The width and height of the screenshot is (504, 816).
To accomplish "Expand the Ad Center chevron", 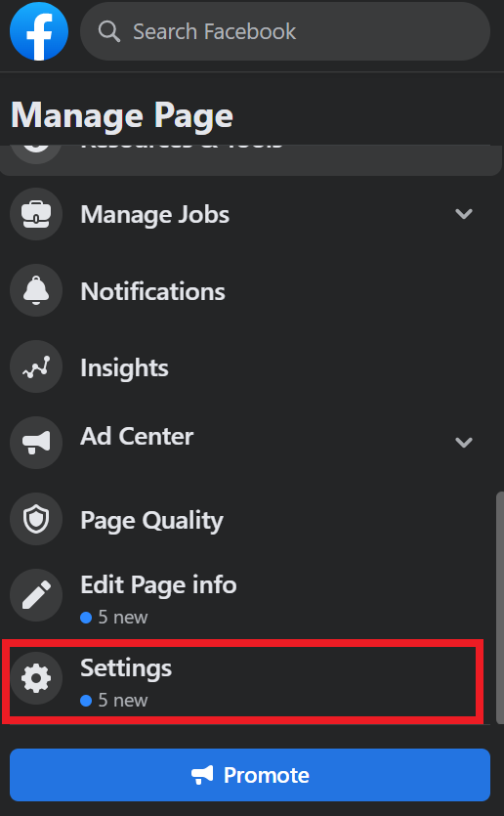I will 463,443.
